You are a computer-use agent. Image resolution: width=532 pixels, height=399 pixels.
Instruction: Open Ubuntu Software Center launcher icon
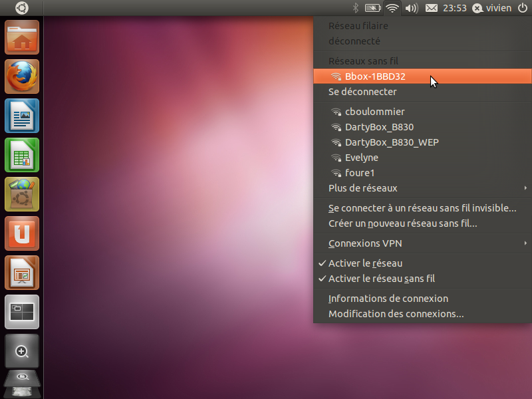tap(22, 194)
